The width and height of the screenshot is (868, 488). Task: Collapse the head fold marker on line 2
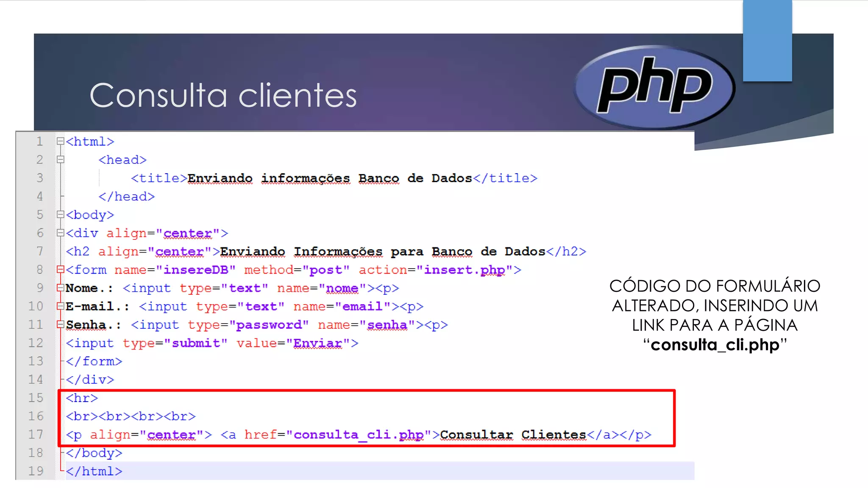tap(60, 159)
